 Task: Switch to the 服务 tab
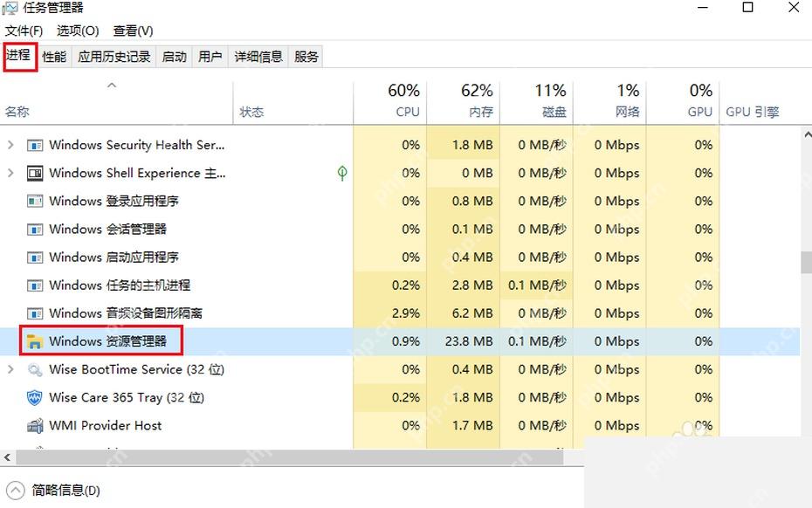coord(306,57)
